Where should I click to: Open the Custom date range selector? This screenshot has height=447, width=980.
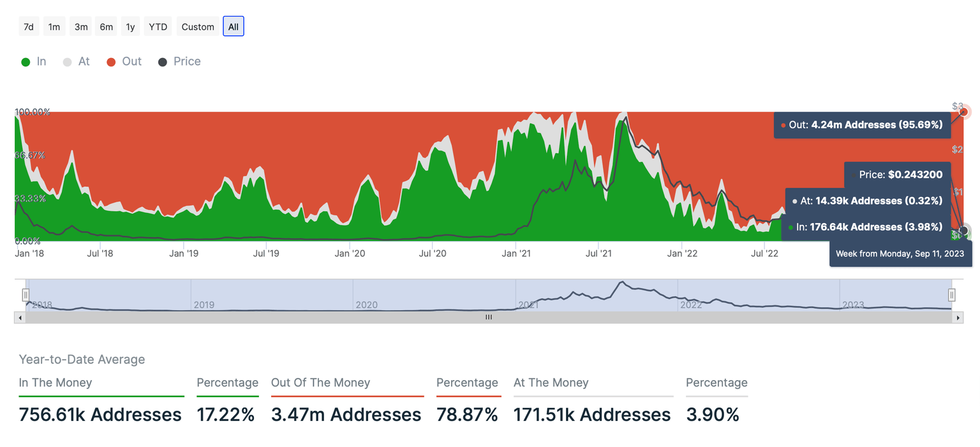197,26
